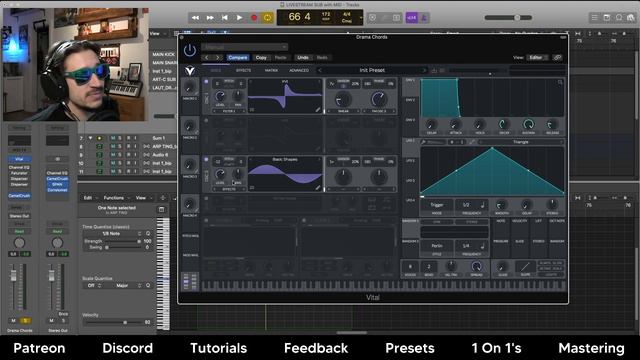Click CamelCrush audio effect on Drama Chords strip
This screenshot has width=640, height=360.
coord(19,196)
